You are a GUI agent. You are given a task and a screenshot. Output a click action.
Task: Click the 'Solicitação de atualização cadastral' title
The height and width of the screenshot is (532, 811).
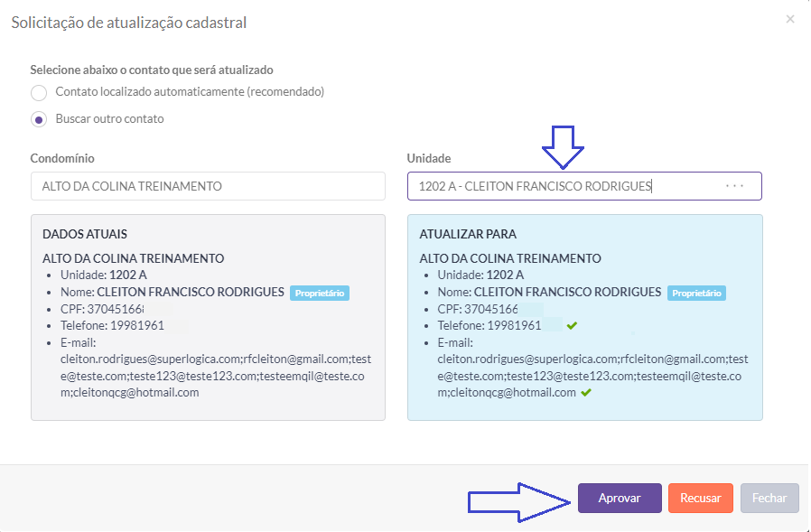pos(128,22)
